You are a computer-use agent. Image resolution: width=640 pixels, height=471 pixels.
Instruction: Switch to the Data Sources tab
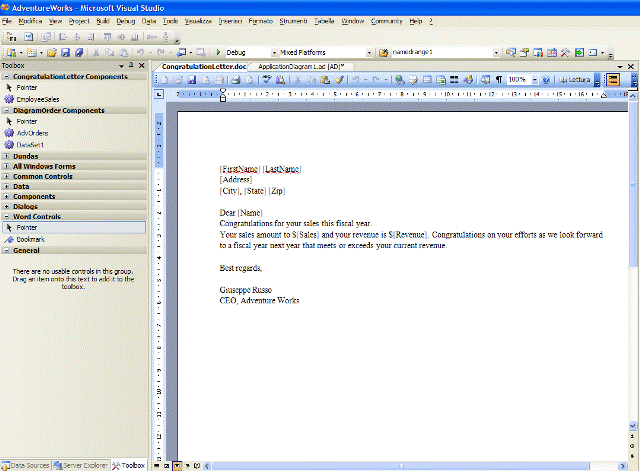click(26, 465)
